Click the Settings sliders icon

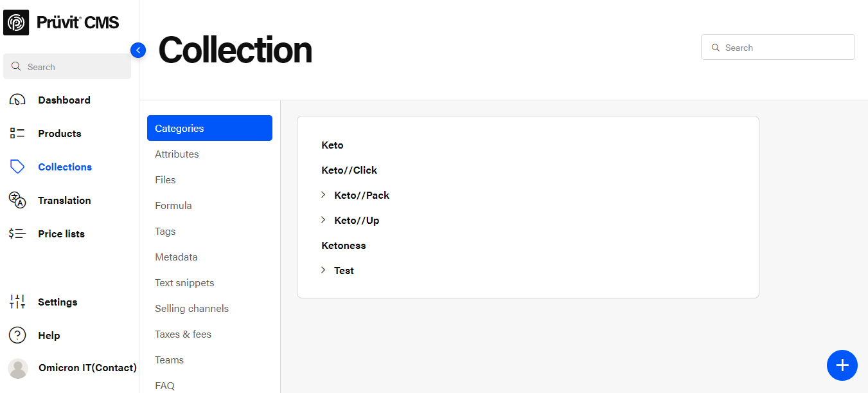[x=17, y=302]
